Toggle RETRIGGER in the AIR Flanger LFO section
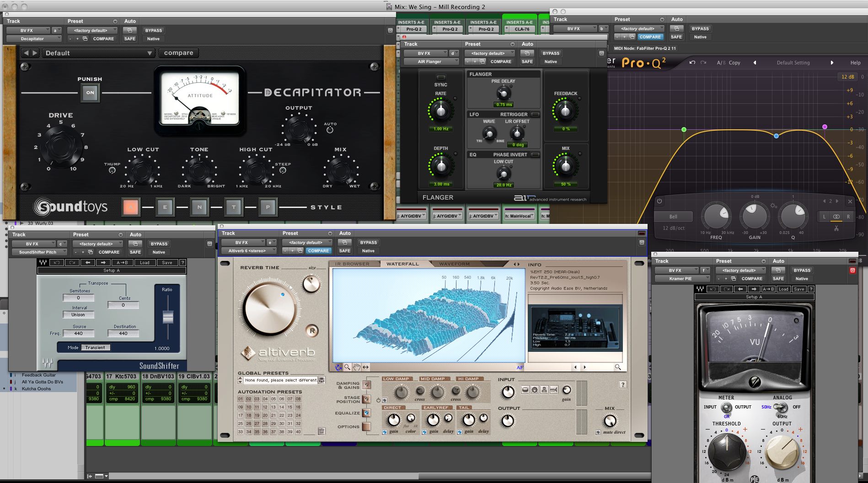 (535, 114)
